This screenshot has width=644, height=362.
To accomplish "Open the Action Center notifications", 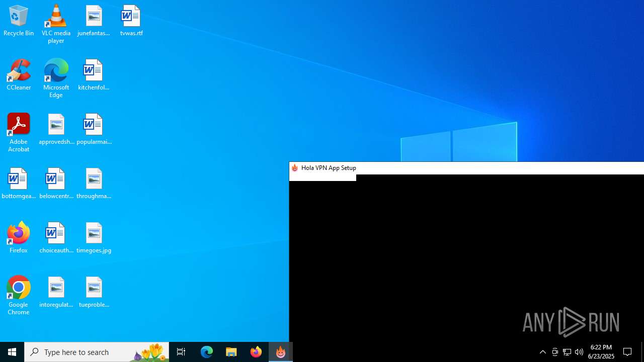I will 628,352.
